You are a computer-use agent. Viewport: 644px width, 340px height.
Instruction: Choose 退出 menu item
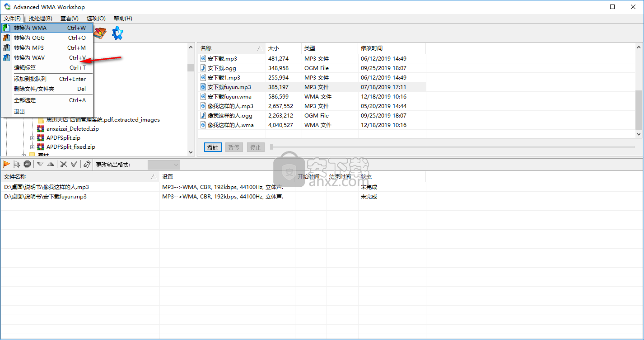pyautogui.click(x=47, y=112)
